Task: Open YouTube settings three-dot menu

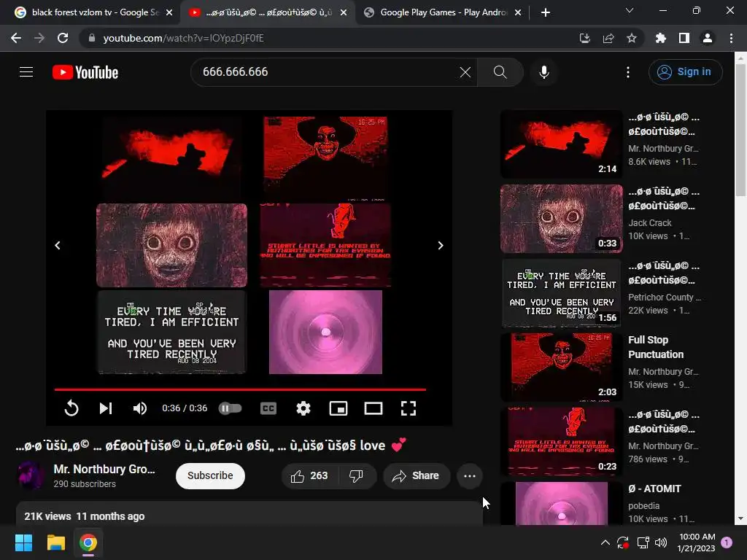Action: click(x=628, y=72)
